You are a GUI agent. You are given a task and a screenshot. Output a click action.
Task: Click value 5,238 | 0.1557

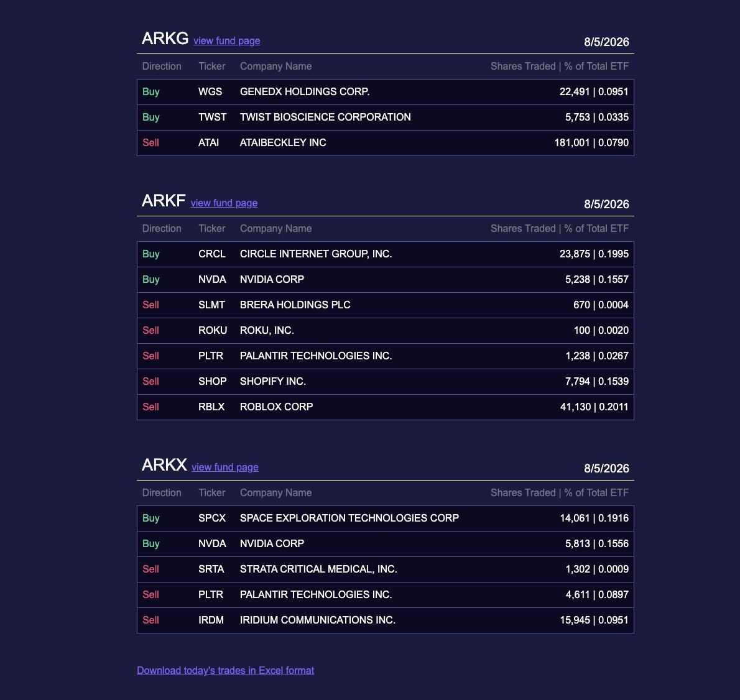596,279
